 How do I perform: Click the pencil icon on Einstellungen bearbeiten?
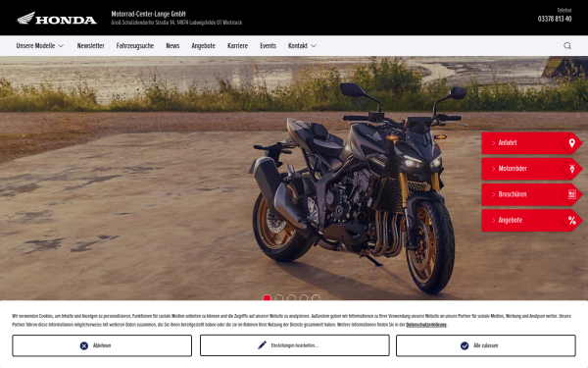(x=262, y=345)
